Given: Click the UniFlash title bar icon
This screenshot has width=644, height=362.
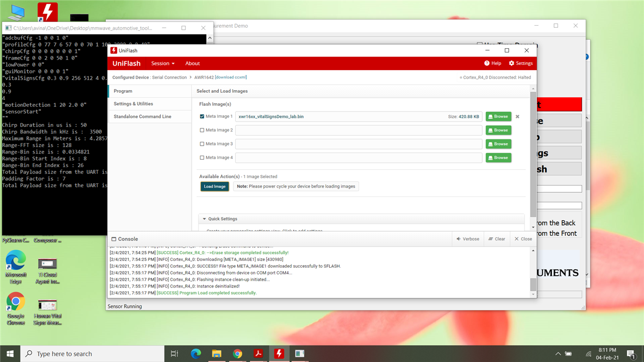Looking at the screenshot, I should click(x=114, y=51).
